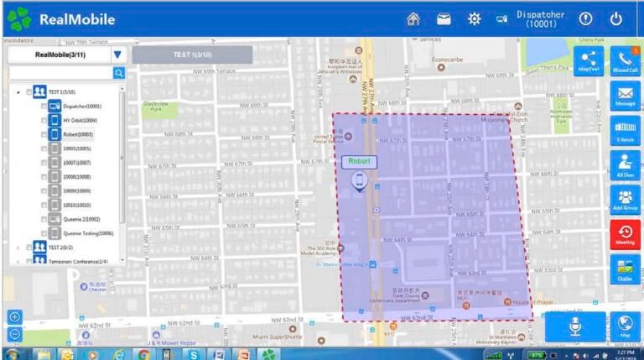Open the Settings gear in header
This screenshot has width=644, height=360.
pos(474,19)
